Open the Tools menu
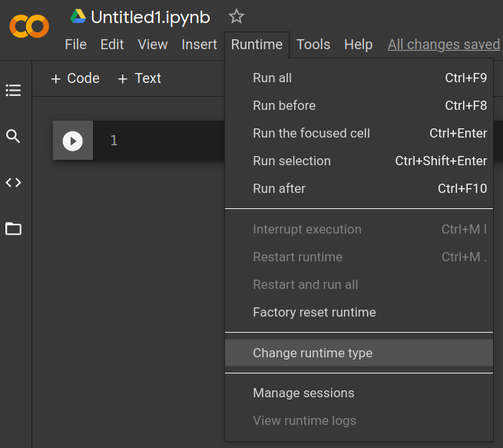The width and height of the screenshot is (503, 448). pos(313,45)
